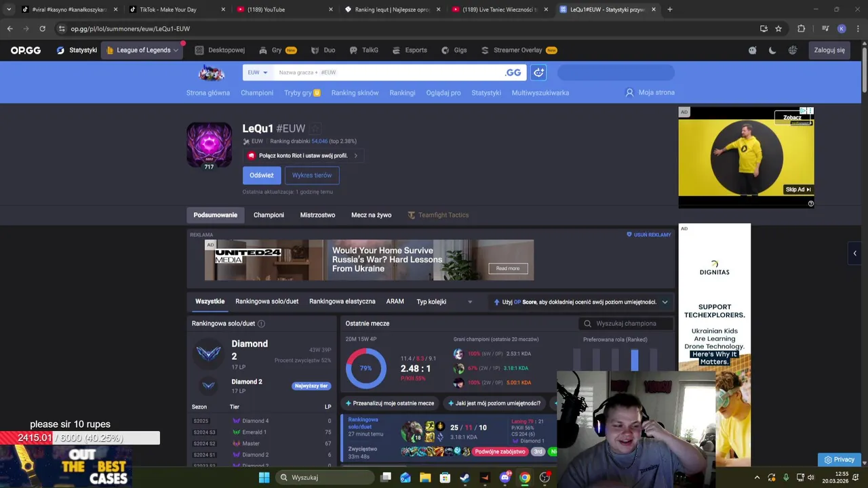
Task: Open Moja strona profile link
Action: point(650,93)
